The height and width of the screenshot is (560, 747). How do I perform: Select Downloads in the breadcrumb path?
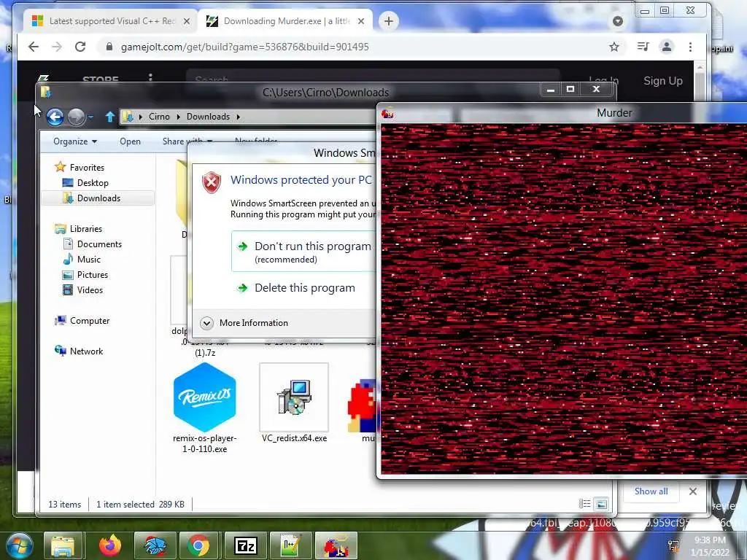208,117
